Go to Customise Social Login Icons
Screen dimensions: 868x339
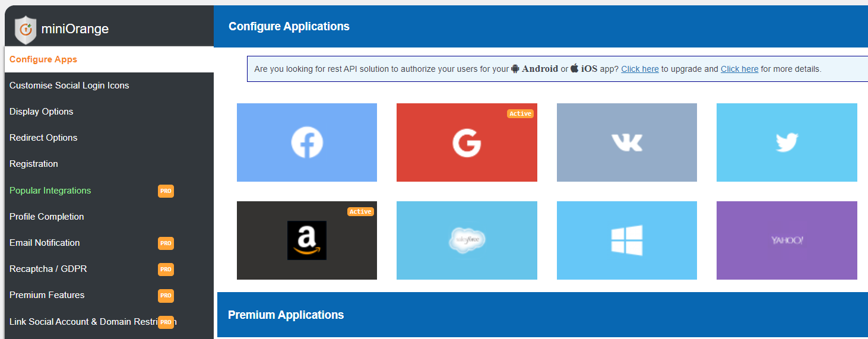point(69,85)
